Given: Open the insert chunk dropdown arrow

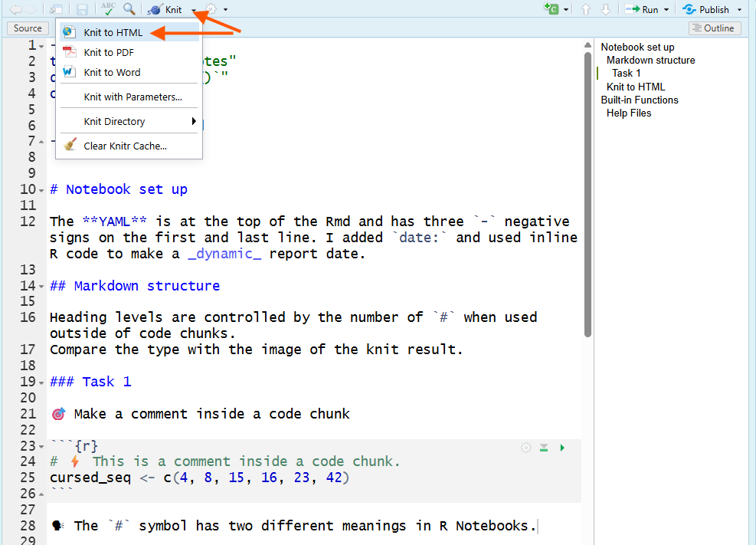Looking at the screenshot, I should pos(566,10).
